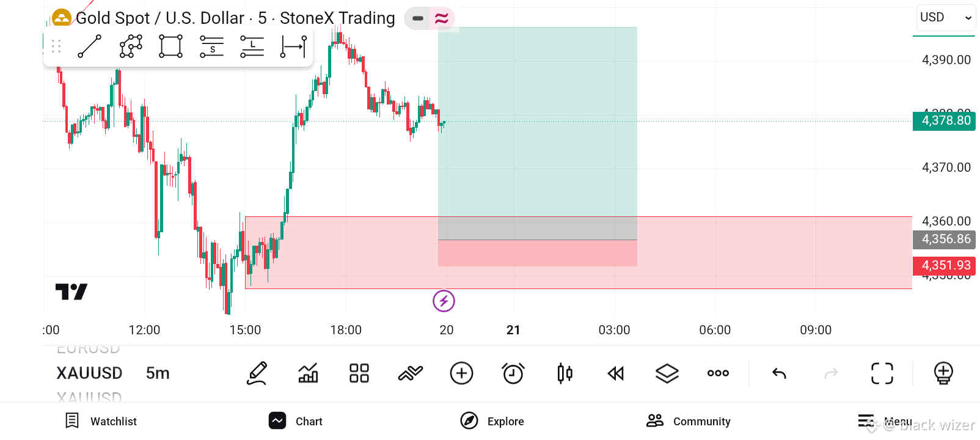Screen dimensions: 980x440
Task: Open drawing tools pencil icon
Action: 257,373
